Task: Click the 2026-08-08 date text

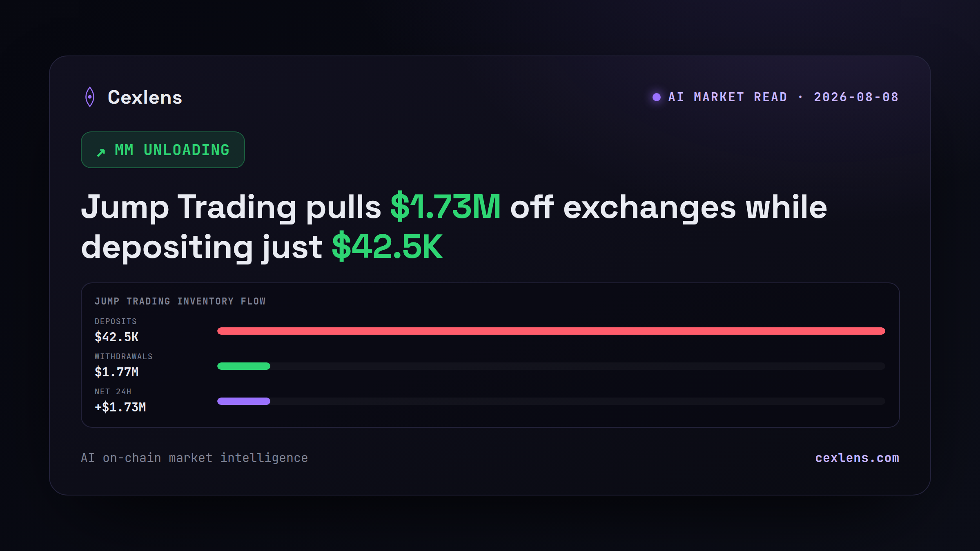Action: pos(856,97)
